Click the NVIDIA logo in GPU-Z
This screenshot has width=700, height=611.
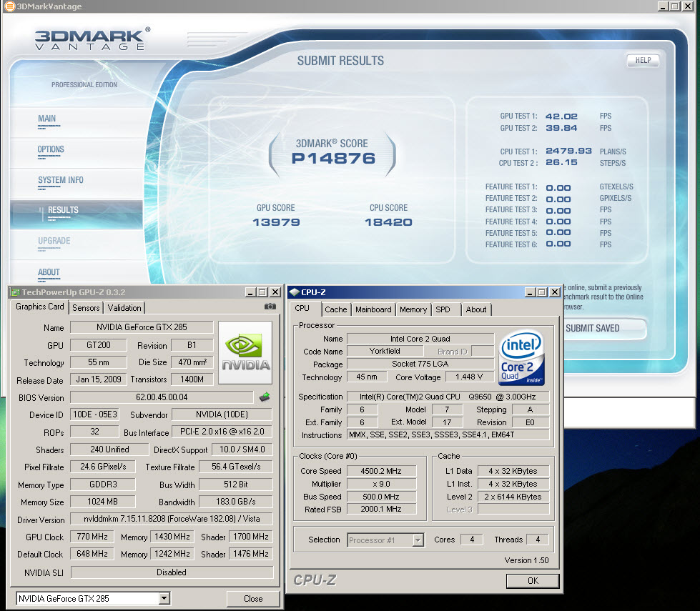click(x=245, y=352)
